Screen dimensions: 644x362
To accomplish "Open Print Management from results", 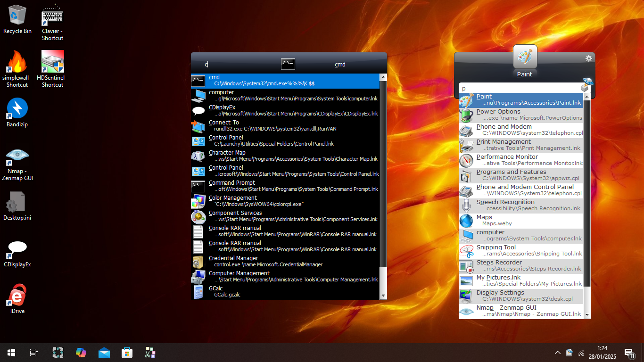I will pyautogui.click(x=521, y=145).
